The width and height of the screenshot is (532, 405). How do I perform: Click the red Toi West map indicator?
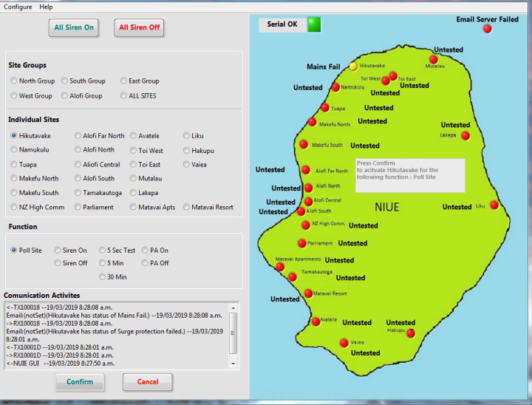386,81
